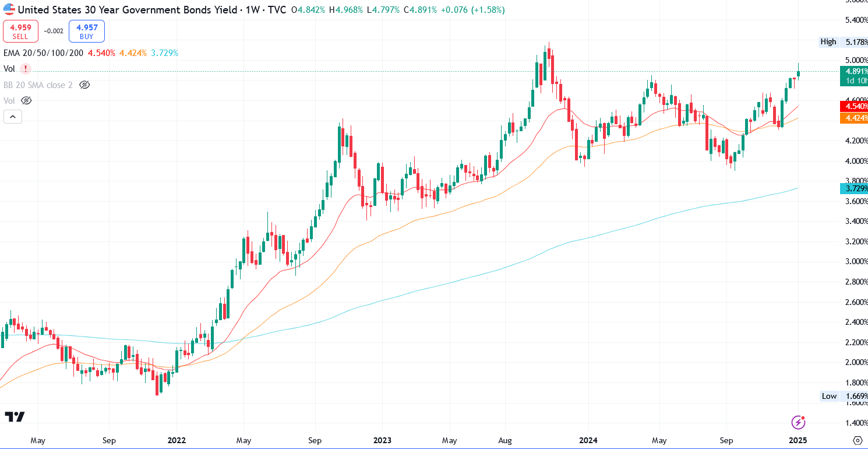Viewport: 868px width, 449px height.
Task: Show the hidden BB 20 SMA indicator
Action: [x=84, y=85]
